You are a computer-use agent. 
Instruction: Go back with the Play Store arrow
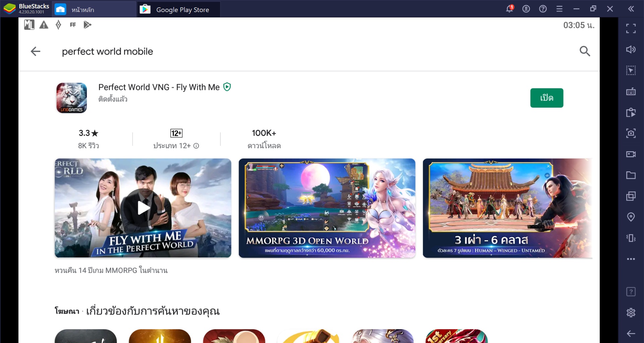click(36, 51)
